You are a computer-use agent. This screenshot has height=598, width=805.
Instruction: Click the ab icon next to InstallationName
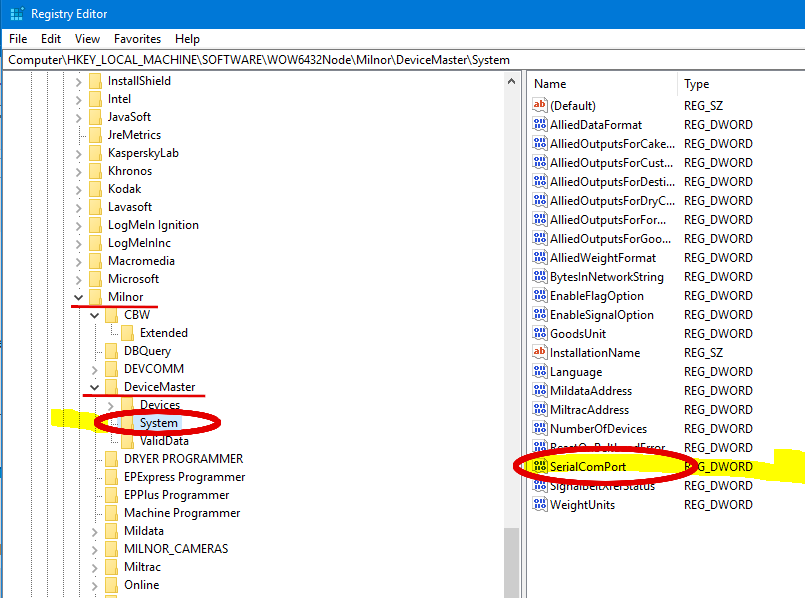(540, 352)
